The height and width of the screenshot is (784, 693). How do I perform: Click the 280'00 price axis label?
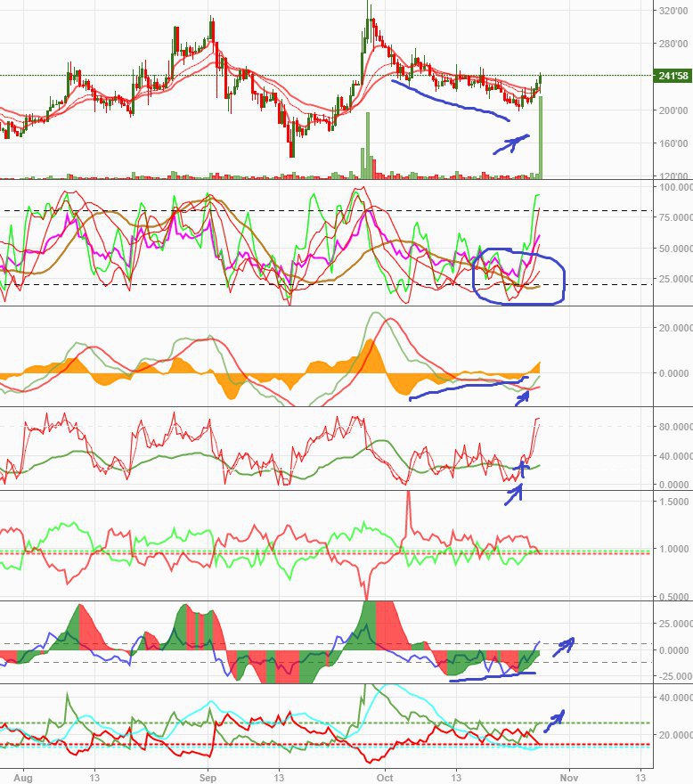[x=673, y=44]
